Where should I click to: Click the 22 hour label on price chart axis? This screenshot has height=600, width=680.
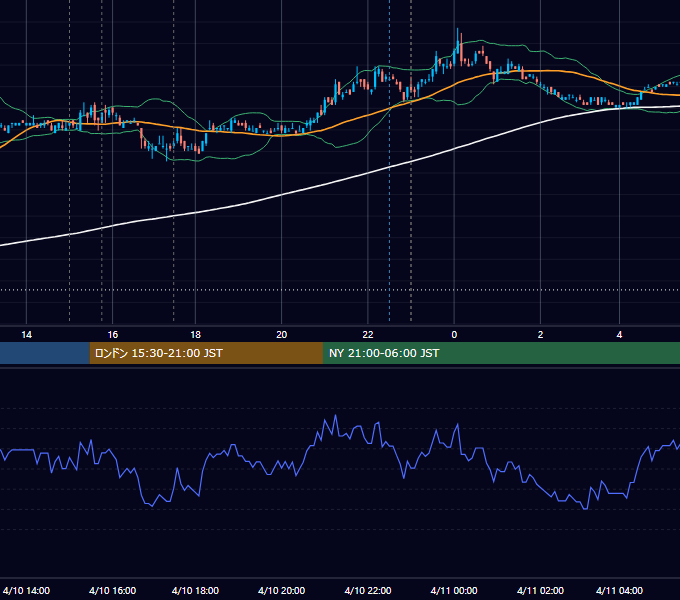tap(368, 335)
